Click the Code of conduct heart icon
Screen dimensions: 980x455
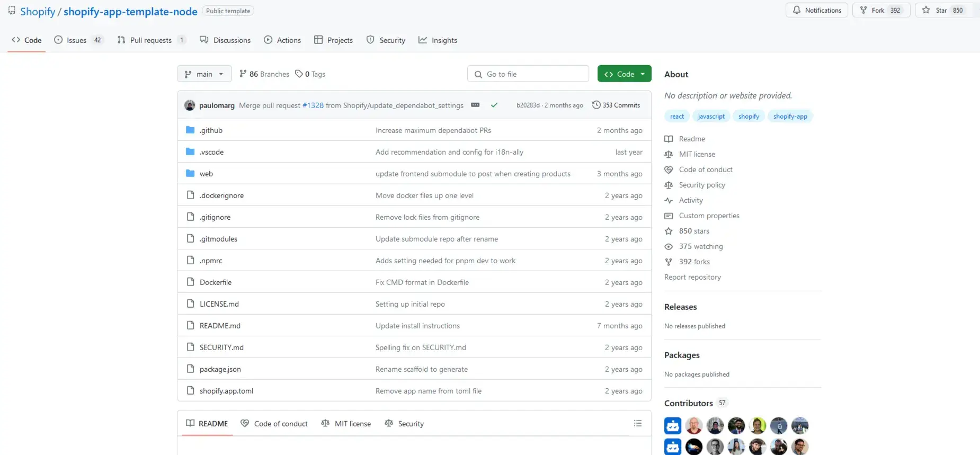[669, 169]
